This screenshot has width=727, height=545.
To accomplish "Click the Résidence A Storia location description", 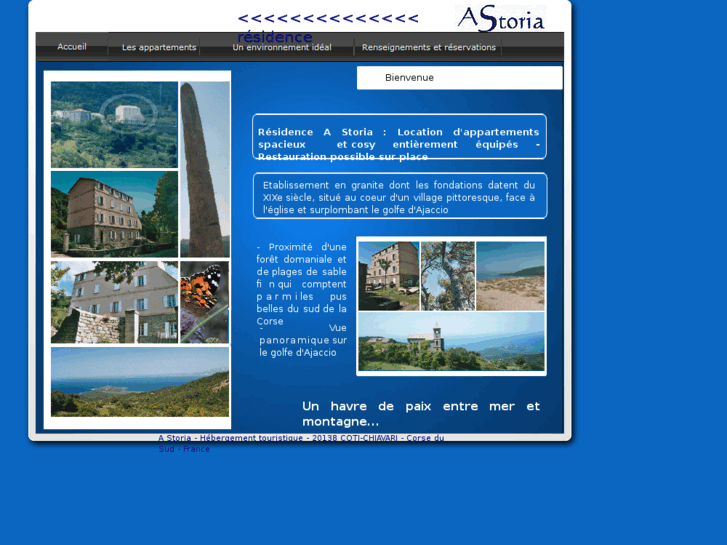I will tap(399, 144).
